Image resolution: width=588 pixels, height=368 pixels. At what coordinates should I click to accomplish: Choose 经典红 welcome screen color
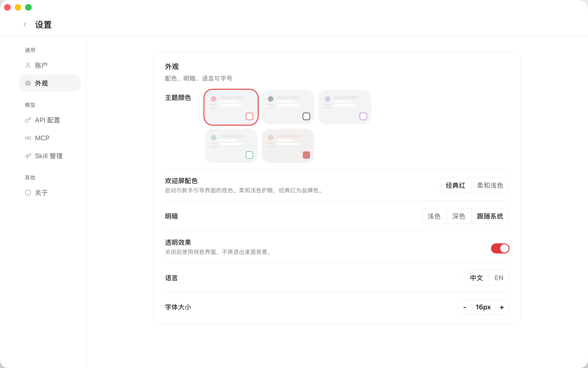tap(455, 185)
